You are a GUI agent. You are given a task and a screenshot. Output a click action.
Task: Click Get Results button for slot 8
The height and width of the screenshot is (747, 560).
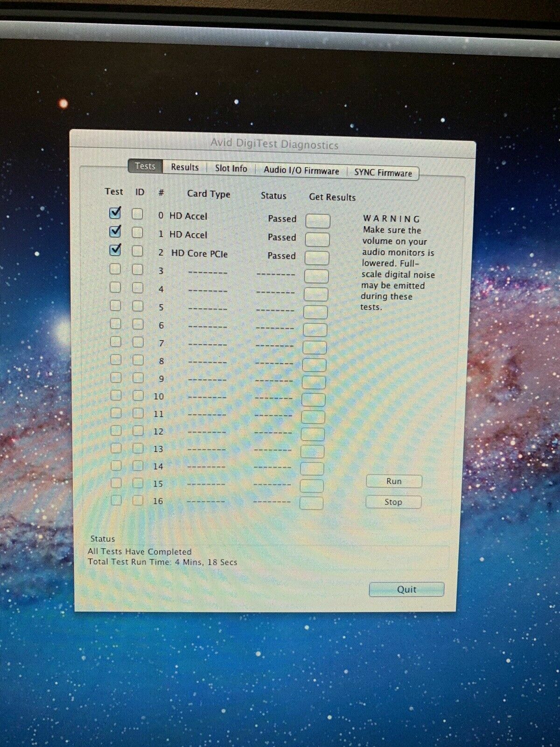314,365
